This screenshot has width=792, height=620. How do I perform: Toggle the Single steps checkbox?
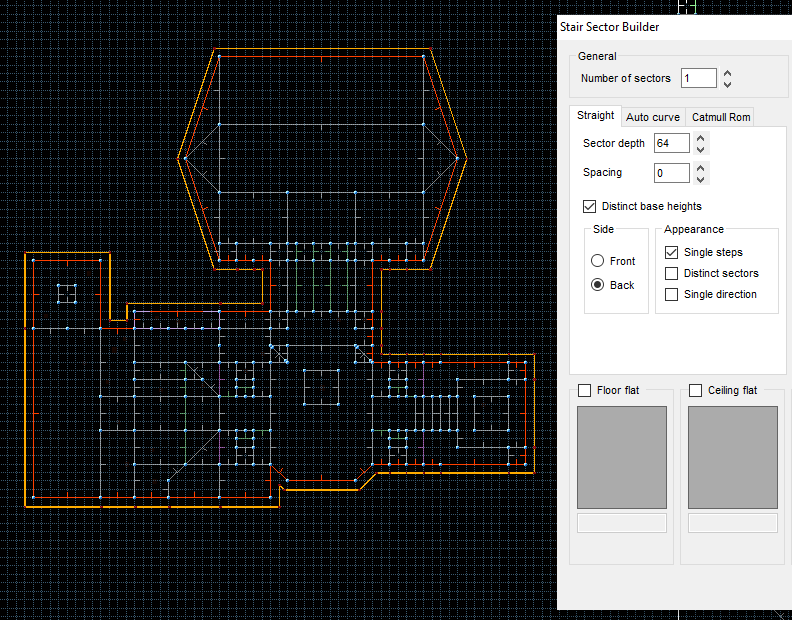point(671,252)
